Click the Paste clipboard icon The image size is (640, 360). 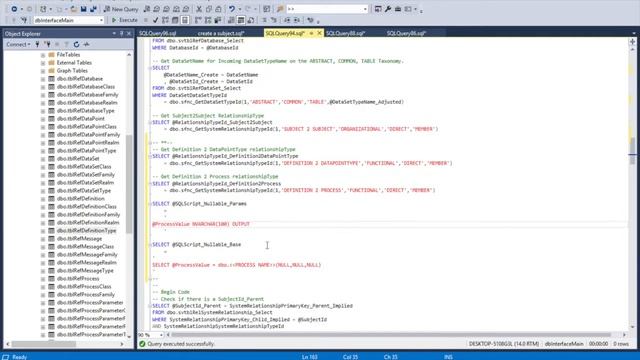pyautogui.click(x=218, y=9)
